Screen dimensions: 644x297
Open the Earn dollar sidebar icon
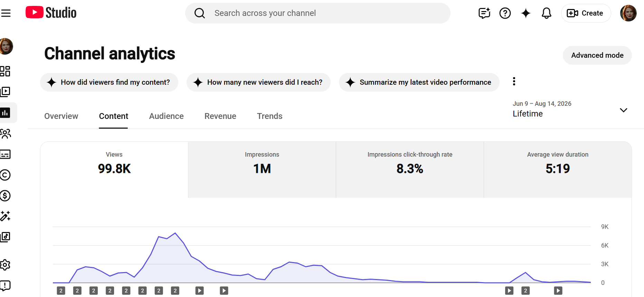click(5, 196)
